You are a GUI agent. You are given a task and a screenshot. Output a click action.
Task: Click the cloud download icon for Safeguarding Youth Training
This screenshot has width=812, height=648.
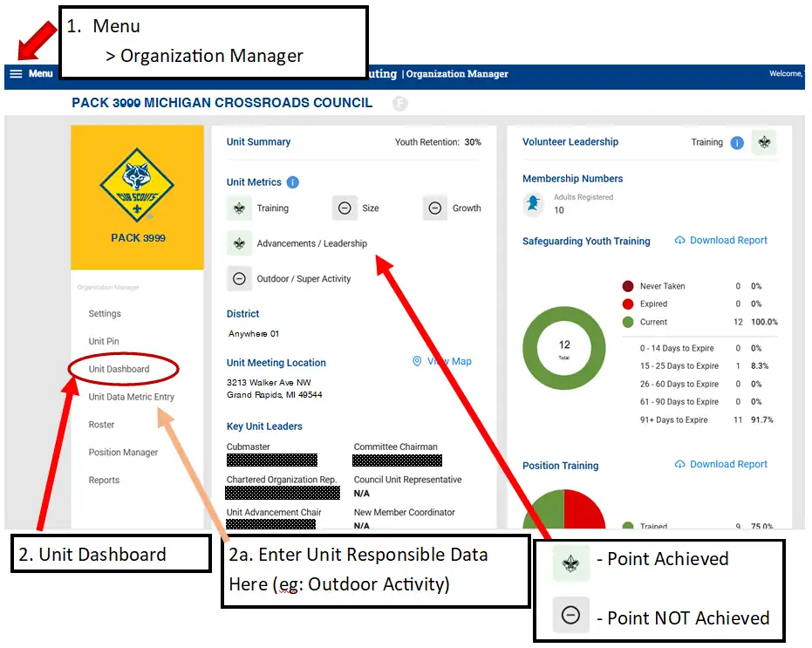coord(680,241)
